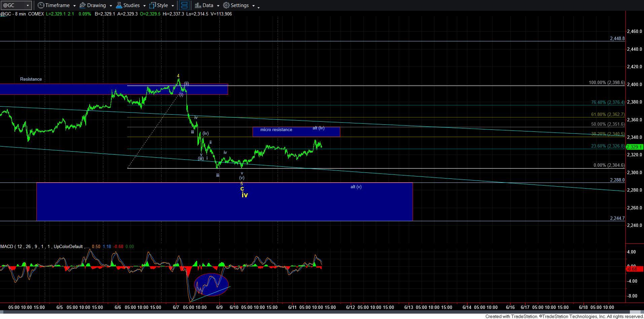Click the Studies flask icon
The width and height of the screenshot is (644, 319).
(119, 5)
